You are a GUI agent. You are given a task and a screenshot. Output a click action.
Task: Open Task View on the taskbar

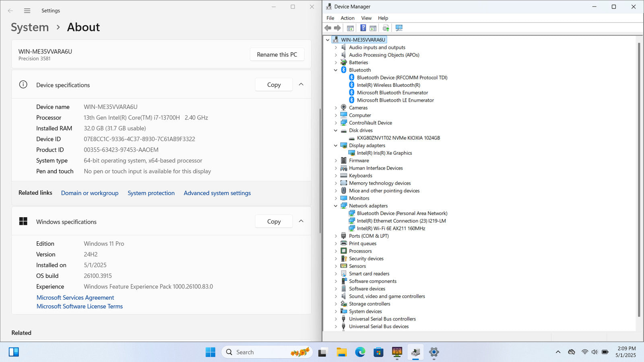322,352
